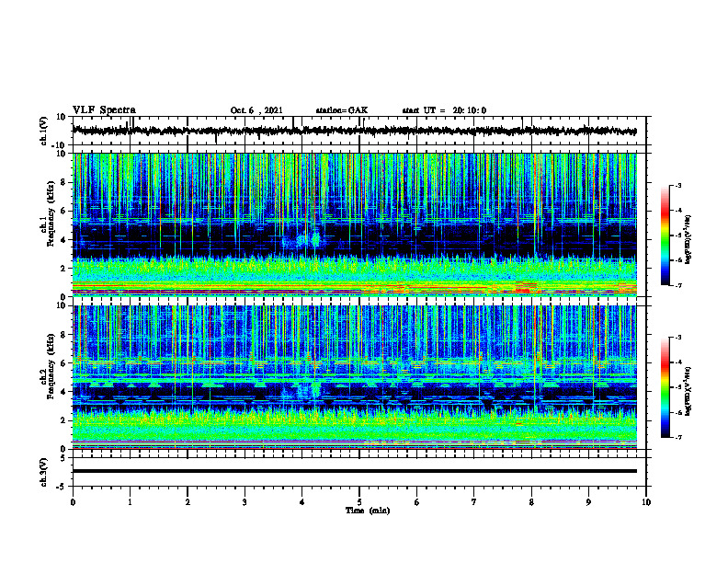
Task: Click the time axis tick label "4"
Action: (302, 502)
